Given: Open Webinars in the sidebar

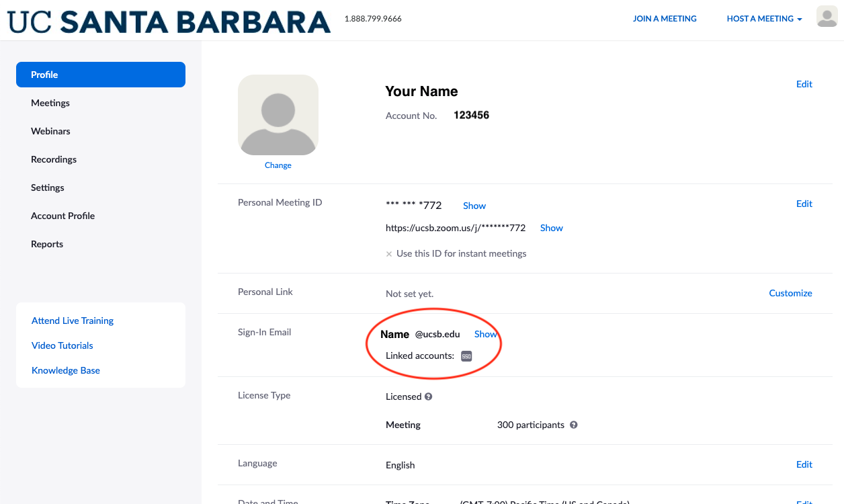Looking at the screenshot, I should tap(50, 131).
